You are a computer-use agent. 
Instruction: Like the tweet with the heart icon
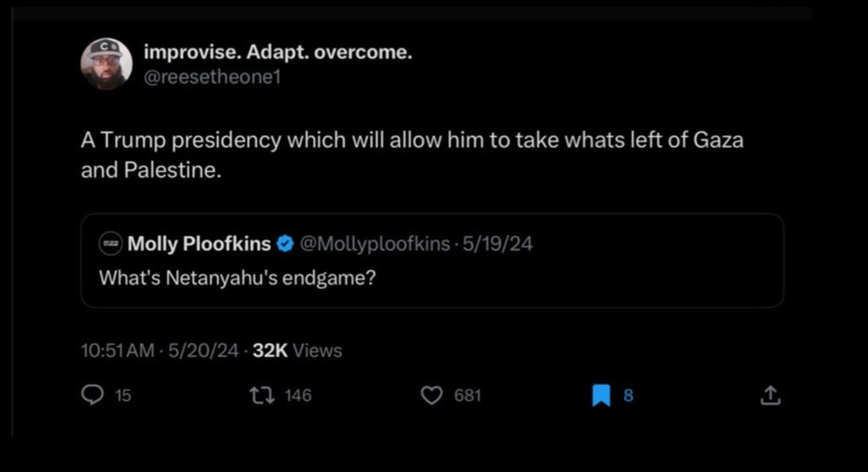click(432, 395)
